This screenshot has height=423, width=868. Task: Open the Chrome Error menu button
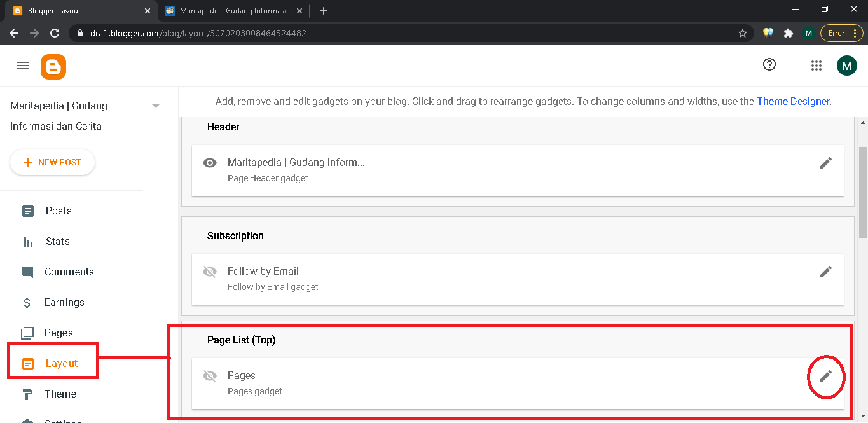click(x=842, y=33)
